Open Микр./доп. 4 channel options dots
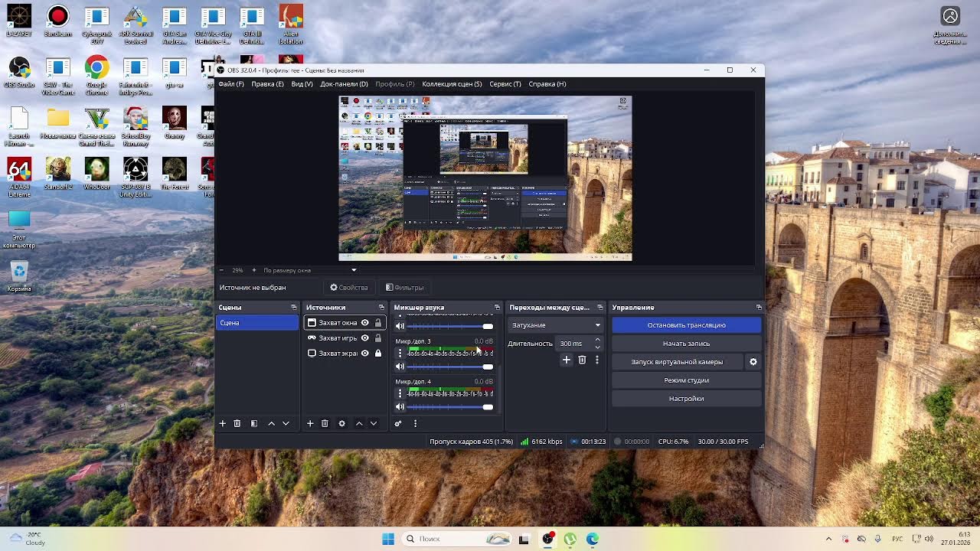980x551 pixels. (x=400, y=393)
